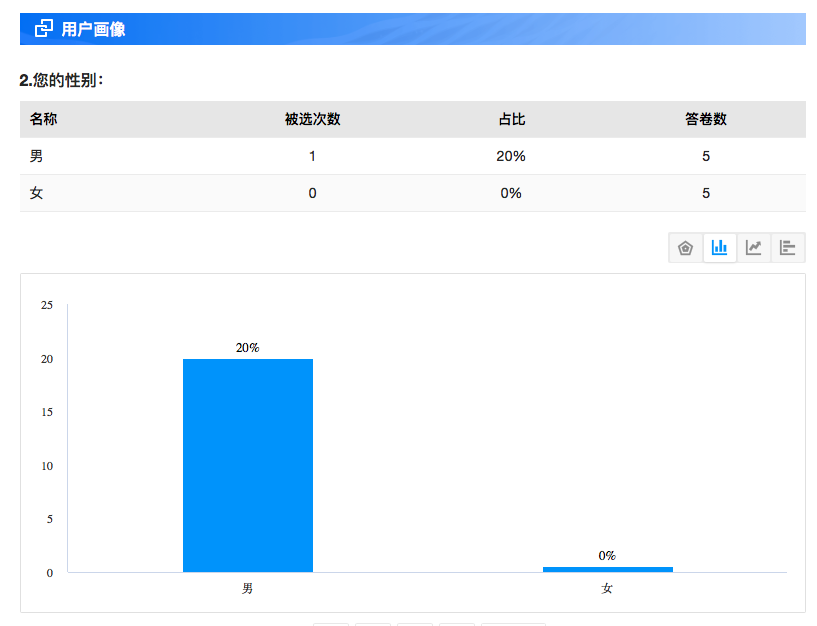Click the tall blue 男 bar in chart
This screenshot has height=626, width=817.
click(x=248, y=465)
